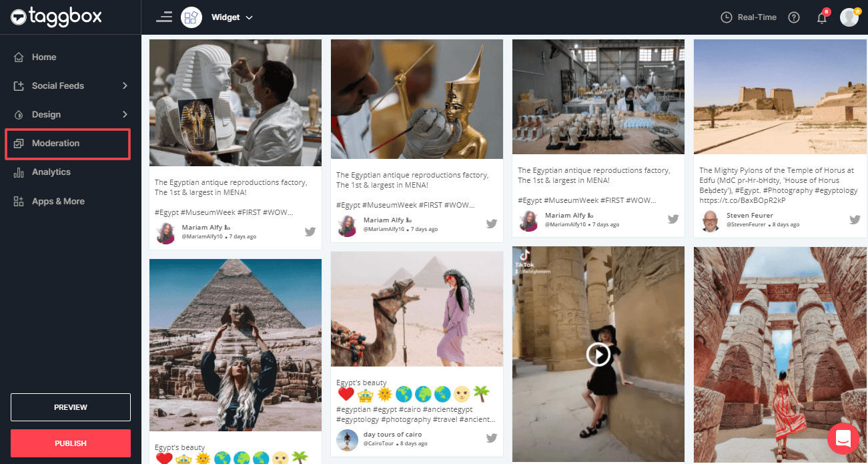This screenshot has width=868, height=464.
Task: Select Apps & More in sidebar
Action: (58, 201)
